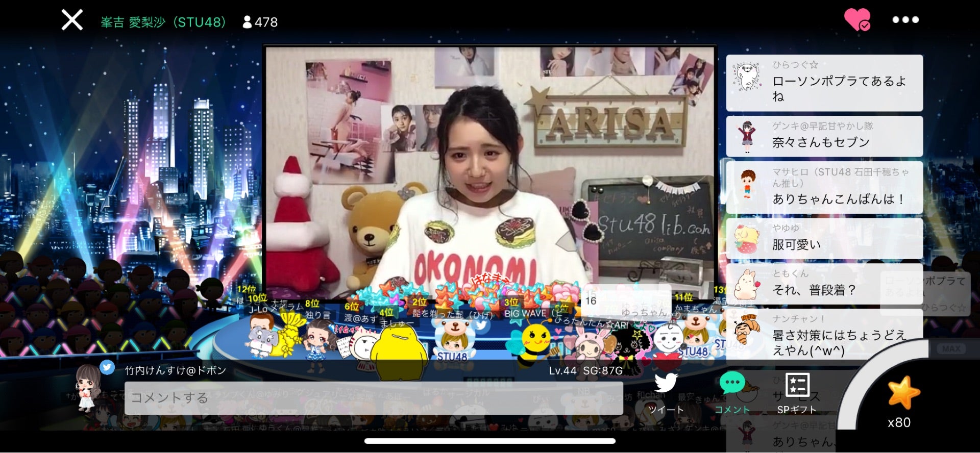Tap the main live video frame
The image size is (980, 453).
pyautogui.click(x=489, y=172)
